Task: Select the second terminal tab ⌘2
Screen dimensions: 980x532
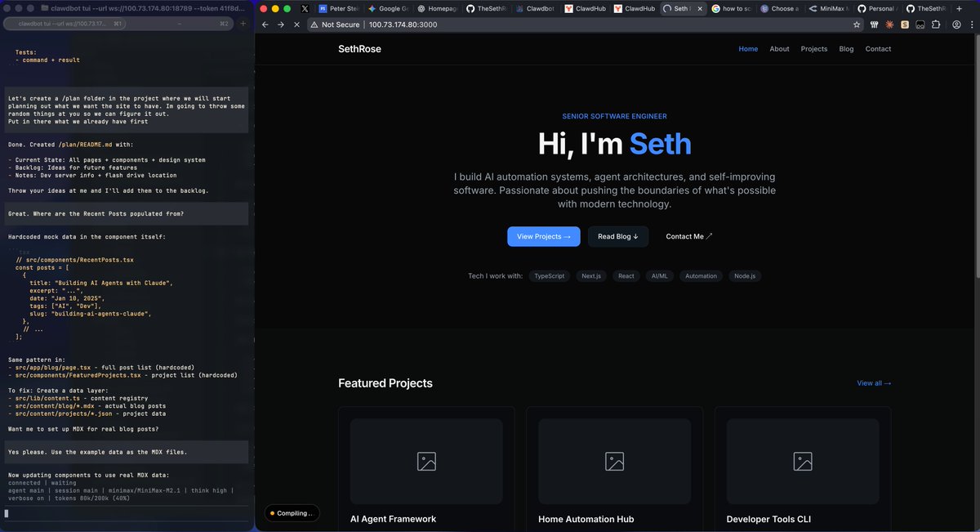Action: pyautogui.click(x=181, y=24)
